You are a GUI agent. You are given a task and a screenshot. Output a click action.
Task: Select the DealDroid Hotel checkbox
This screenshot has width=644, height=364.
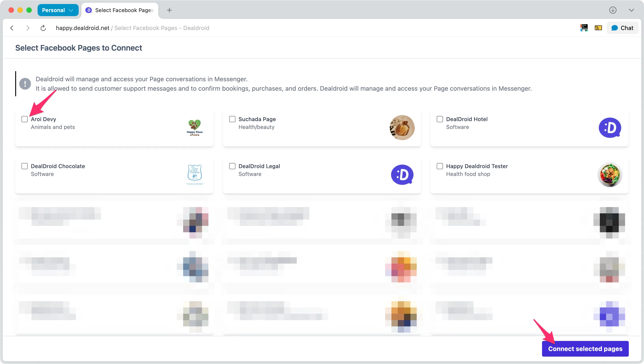(440, 119)
